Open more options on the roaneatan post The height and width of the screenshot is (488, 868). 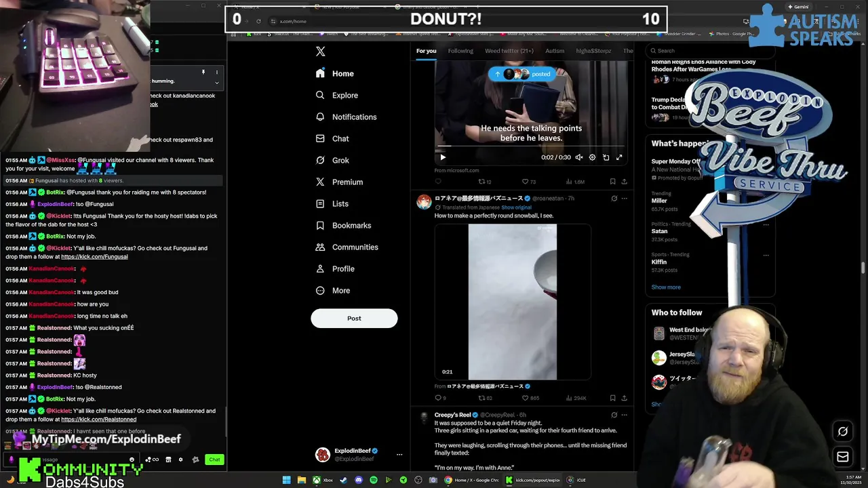(x=625, y=199)
